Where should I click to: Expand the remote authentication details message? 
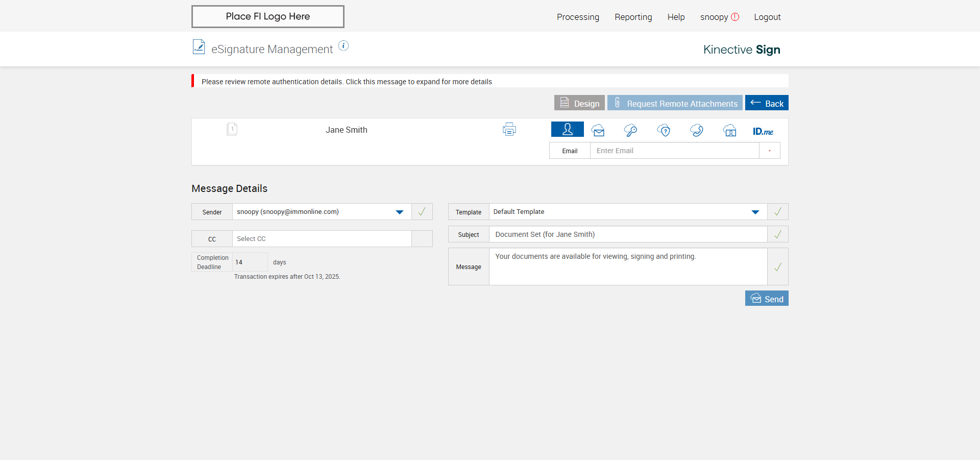click(x=347, y=82)
